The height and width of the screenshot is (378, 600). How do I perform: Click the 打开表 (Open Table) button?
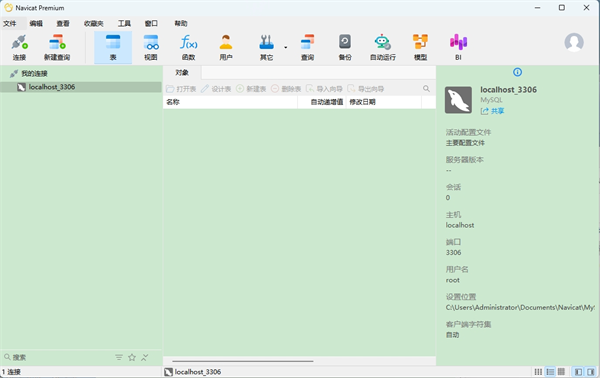[181, 89]
